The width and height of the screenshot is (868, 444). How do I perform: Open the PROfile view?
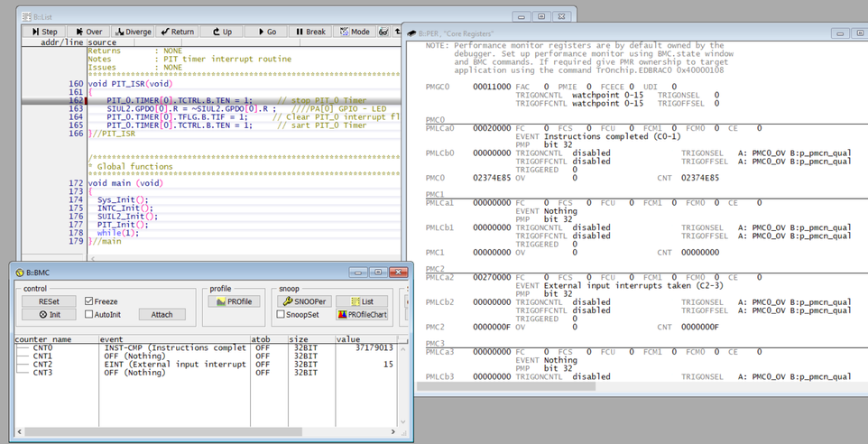(x=235, y=301)
